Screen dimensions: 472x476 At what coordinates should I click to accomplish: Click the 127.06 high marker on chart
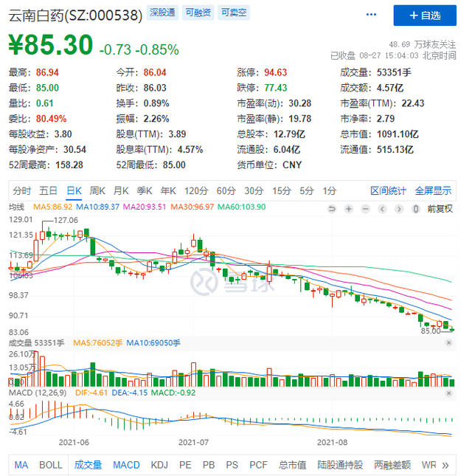tap(66, 220)
